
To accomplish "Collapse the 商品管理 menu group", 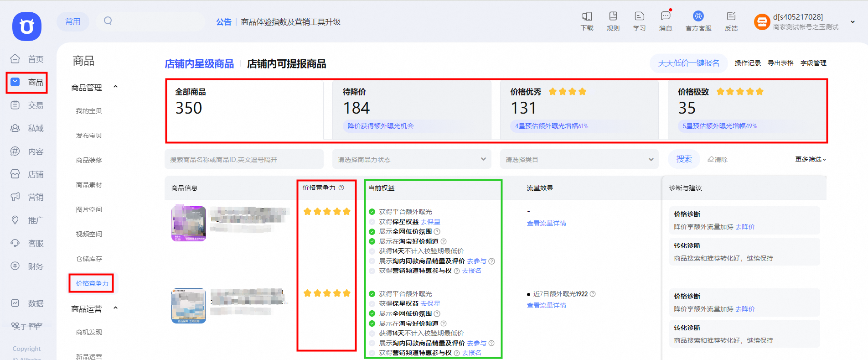I will tap(115, 87).
